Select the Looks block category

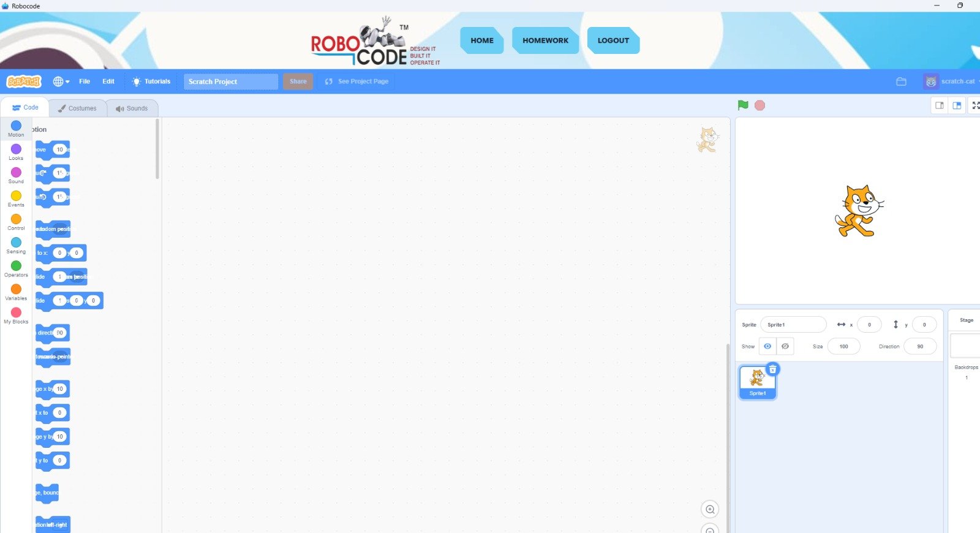click(x=16, y=152)
